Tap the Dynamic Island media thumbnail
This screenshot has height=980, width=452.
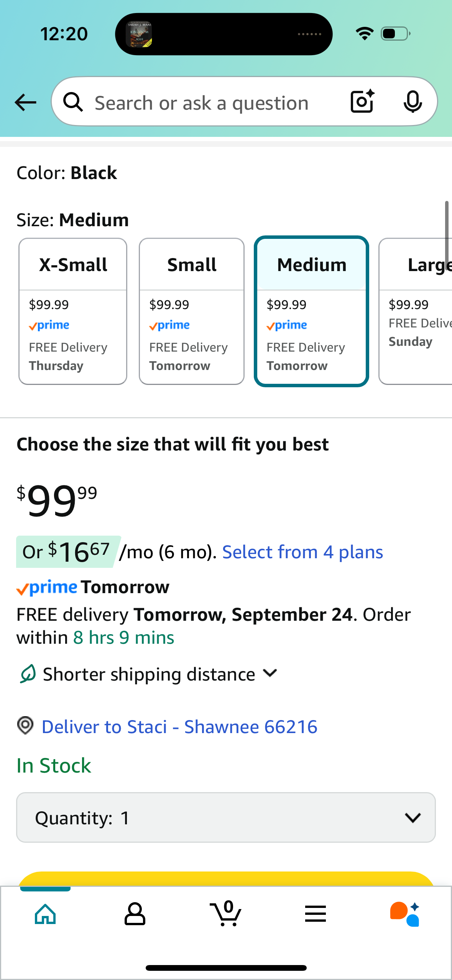pyautogui.click(x=139, y=34)
